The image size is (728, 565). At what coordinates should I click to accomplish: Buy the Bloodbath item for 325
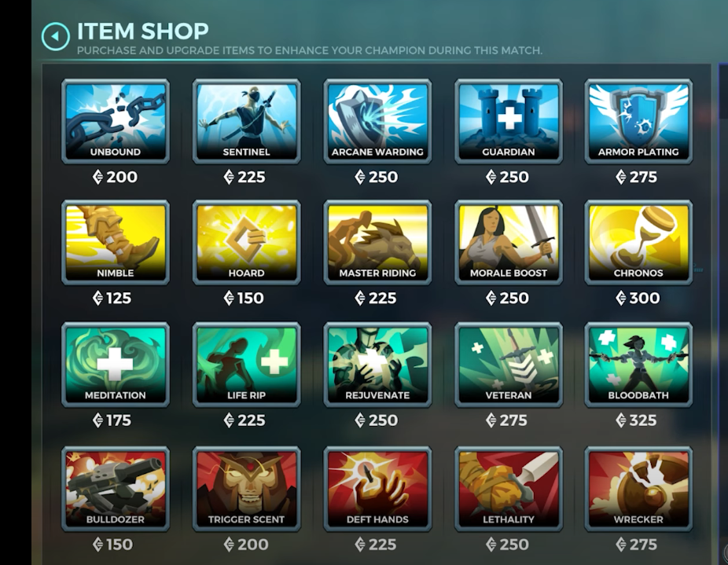tap(638, 365)
